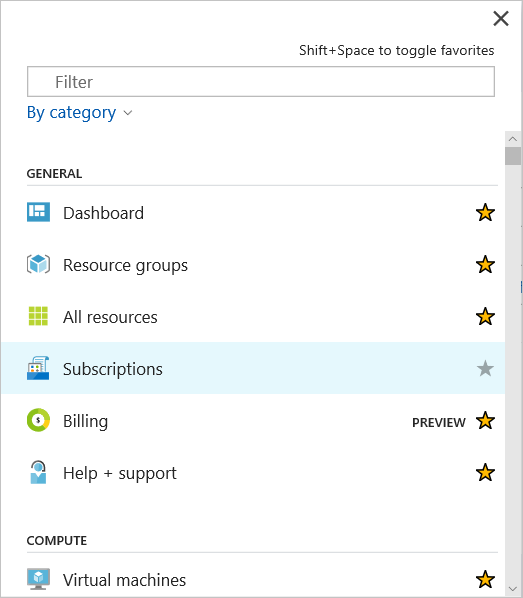Toggle the Dashboard favorite star
Viewport: 523px width, 598px height.
[x=485, y=212]
